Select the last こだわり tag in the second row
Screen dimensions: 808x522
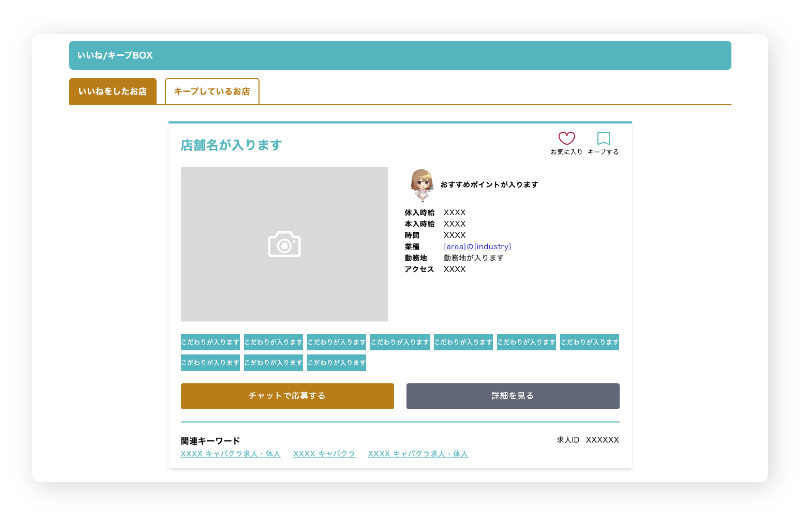tap(336, 363)
